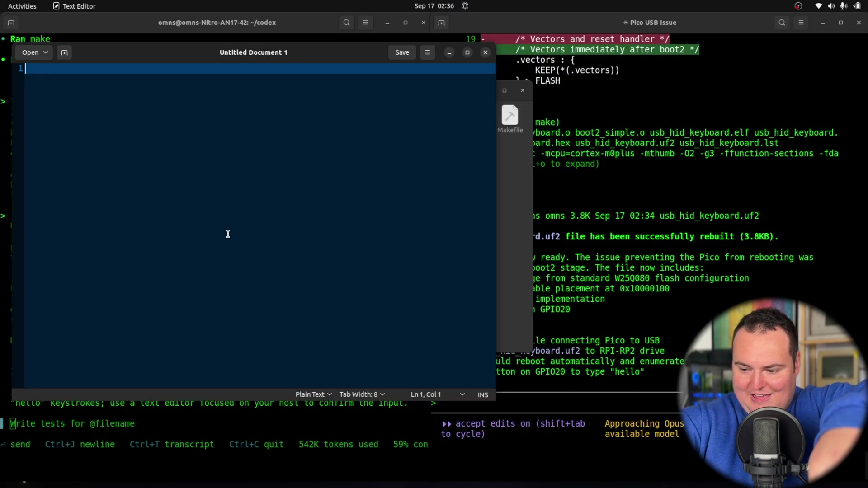Viewport: 868px width, 488px height.
Task: Toggle the INS insert mode indicator
Action: click(483, 395)
